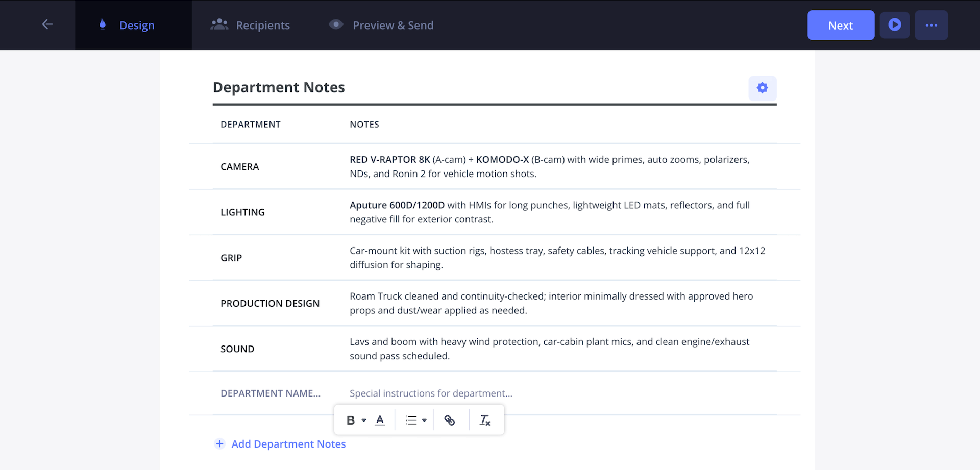Expand the list type dropdown arrow
The height and width of the screenshot is (470, 980).
click(424, 420)
